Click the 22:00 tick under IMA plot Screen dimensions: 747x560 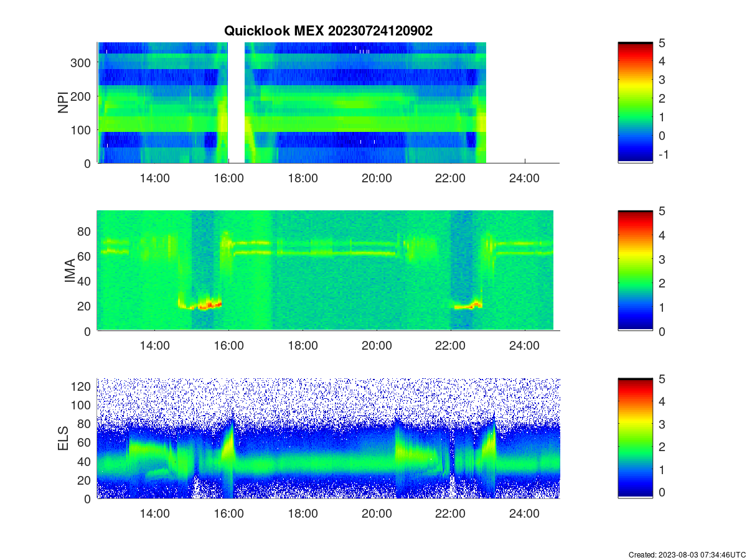pos(450,345)
